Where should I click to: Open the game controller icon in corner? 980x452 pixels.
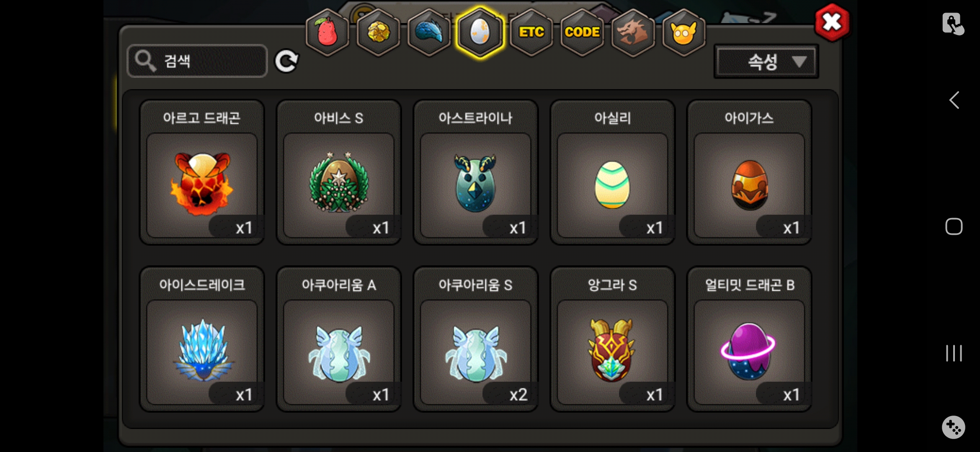click(x=954, y=427)
